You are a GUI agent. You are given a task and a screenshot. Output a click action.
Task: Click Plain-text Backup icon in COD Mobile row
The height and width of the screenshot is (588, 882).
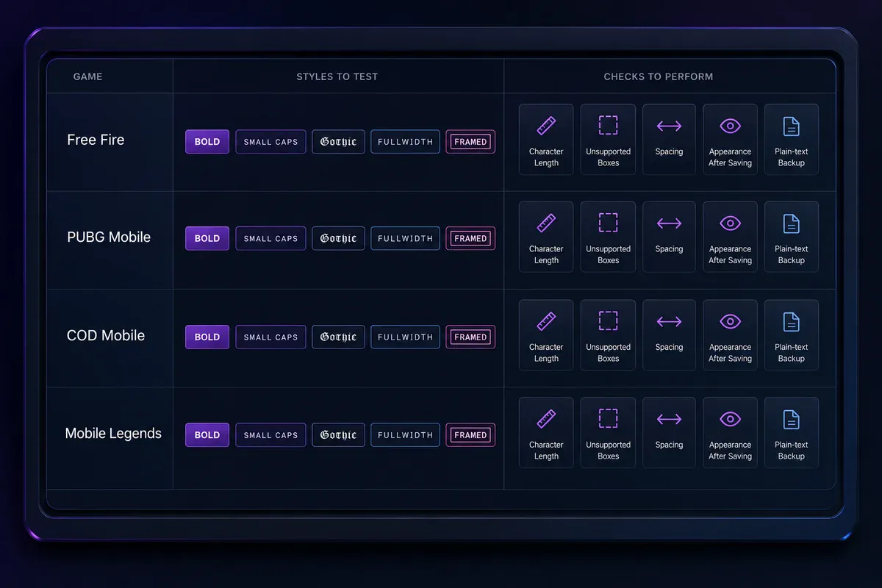[791, 321]
